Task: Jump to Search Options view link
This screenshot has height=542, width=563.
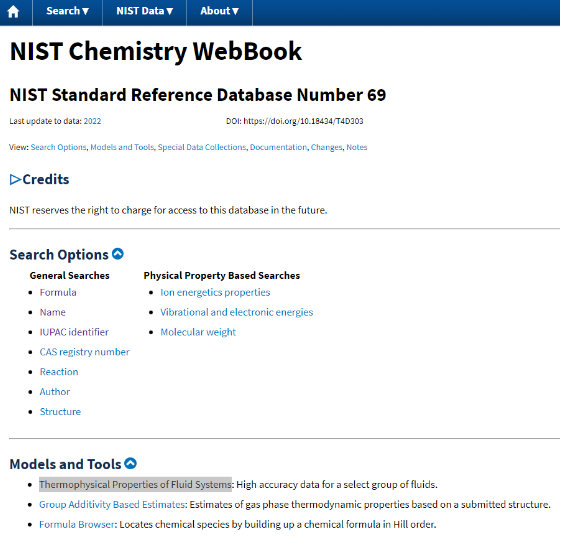Action: click(59, 147)
